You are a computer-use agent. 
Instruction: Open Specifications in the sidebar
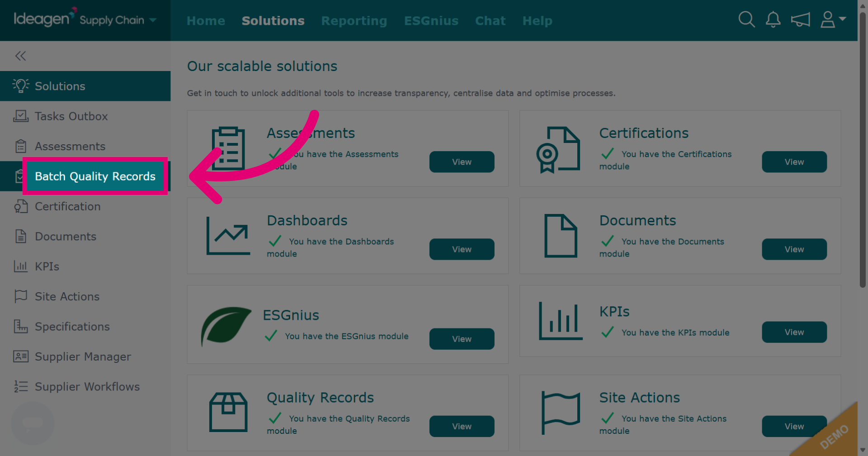[85, 327]
